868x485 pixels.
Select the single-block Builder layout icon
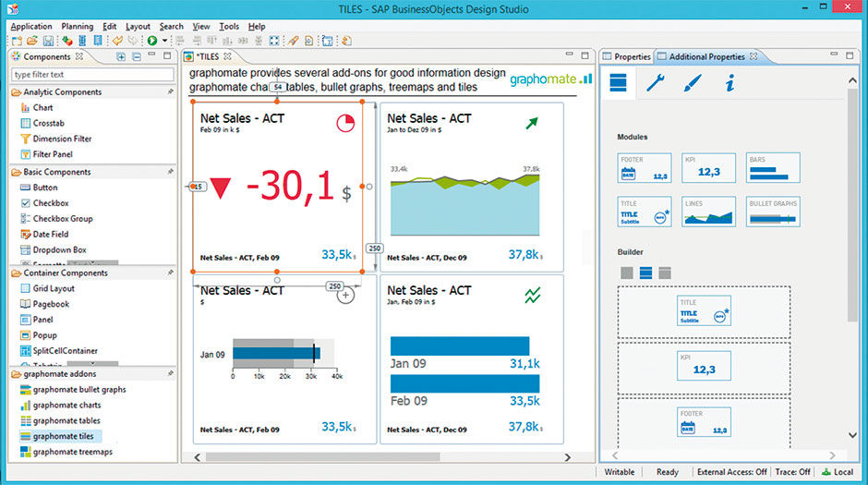(x=627, y=273)
